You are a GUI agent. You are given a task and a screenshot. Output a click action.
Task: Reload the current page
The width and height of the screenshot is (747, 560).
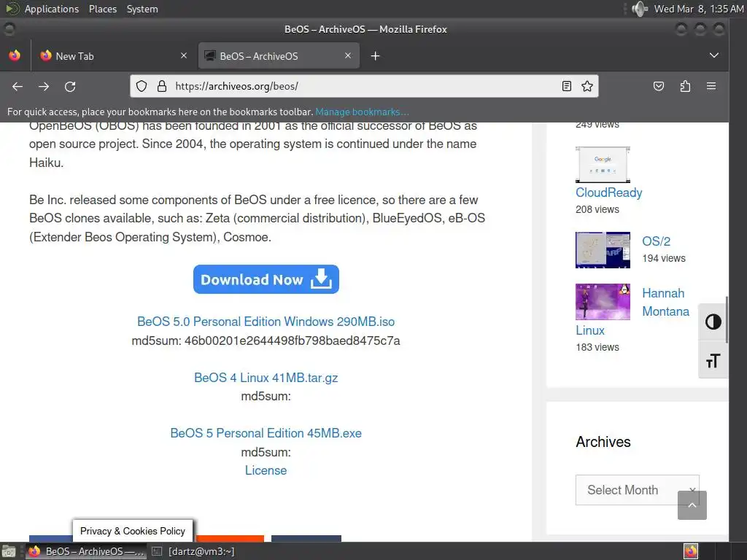(70, 86)
